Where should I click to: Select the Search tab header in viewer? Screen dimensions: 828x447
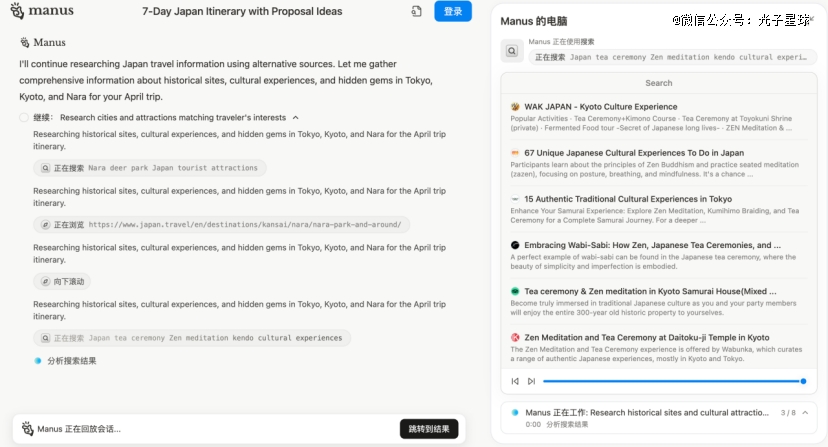(x=659, y=83)
